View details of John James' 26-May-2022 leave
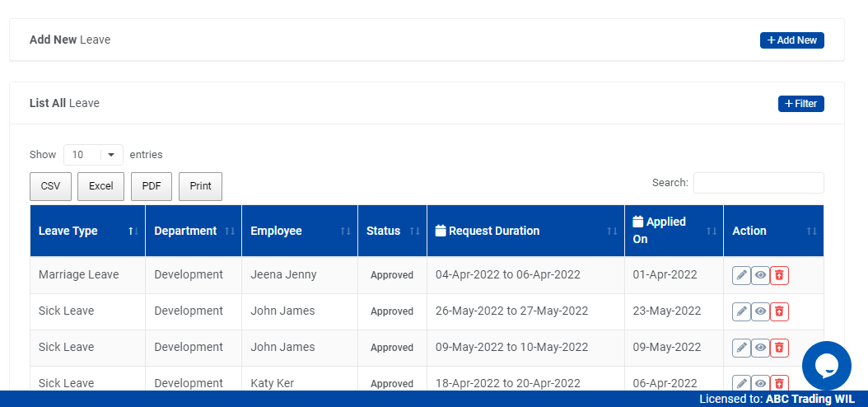Image resolution: width=868 pixels, height=407 pixels. click(760, 311)
